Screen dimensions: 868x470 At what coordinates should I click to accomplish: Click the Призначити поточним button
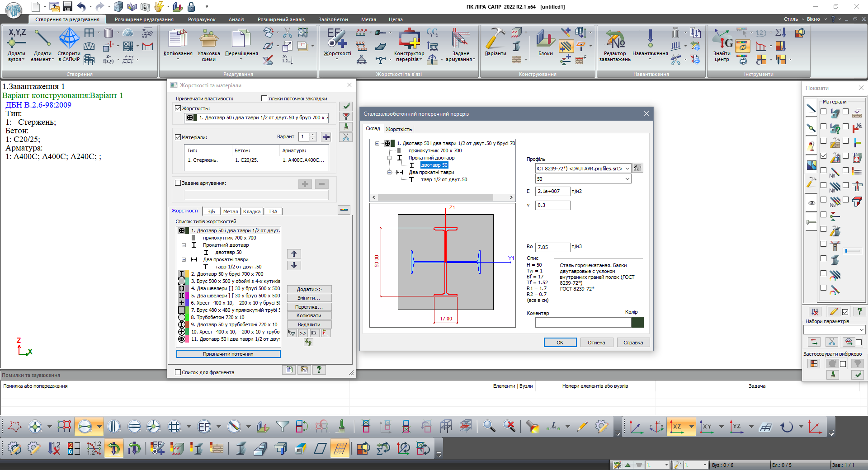click(x=228, y=354)
